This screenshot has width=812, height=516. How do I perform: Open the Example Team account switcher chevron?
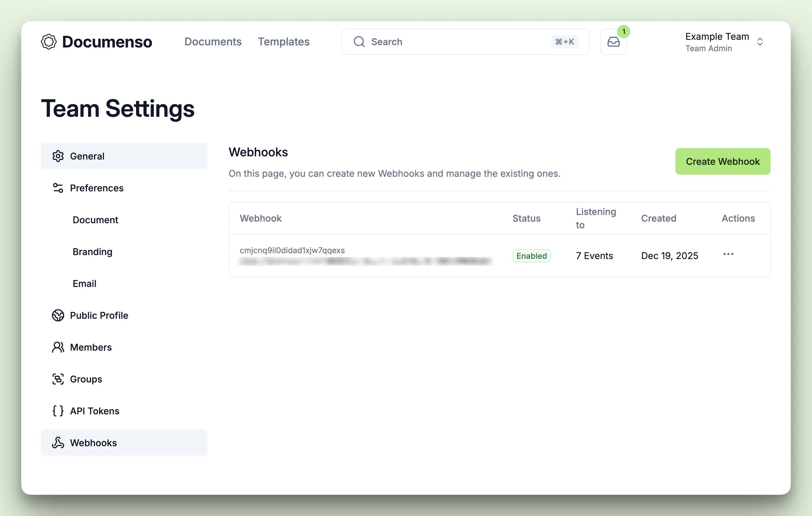click(x=760, y=41)
